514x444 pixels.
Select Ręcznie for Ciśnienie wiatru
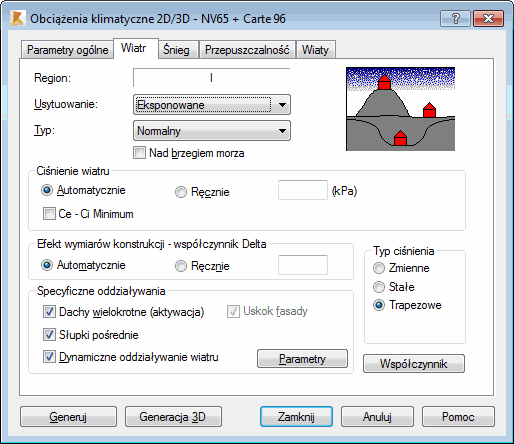click(181, 192)
